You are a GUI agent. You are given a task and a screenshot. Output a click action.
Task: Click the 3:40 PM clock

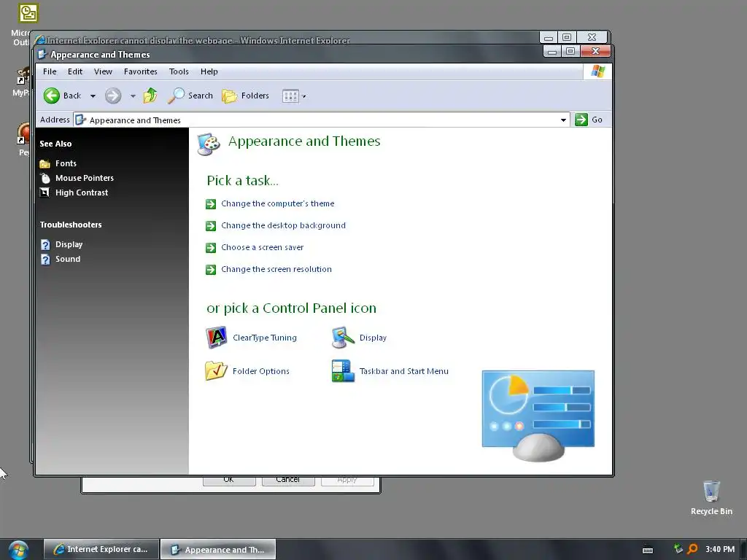pyautogui.click(x=720, y=549)
